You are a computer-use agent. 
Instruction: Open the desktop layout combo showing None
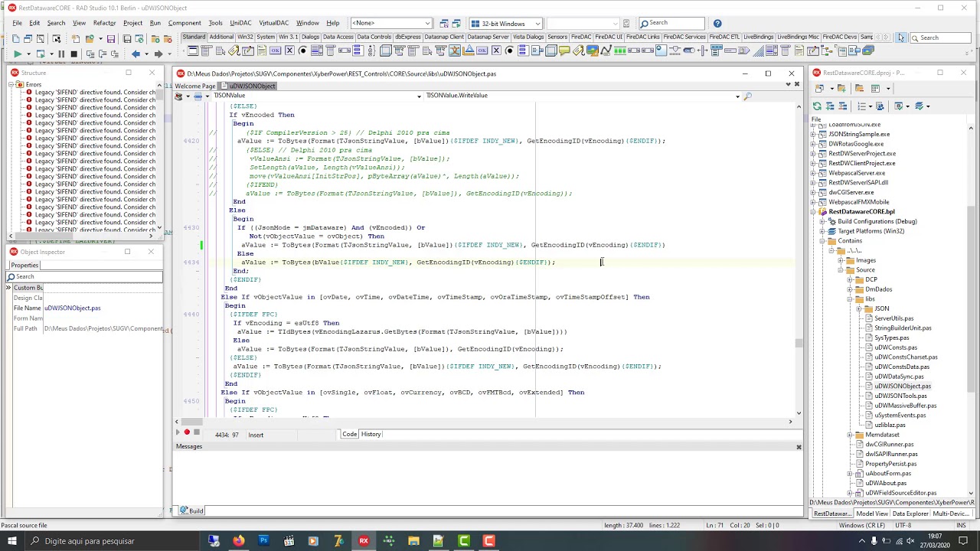click(390, 23)
